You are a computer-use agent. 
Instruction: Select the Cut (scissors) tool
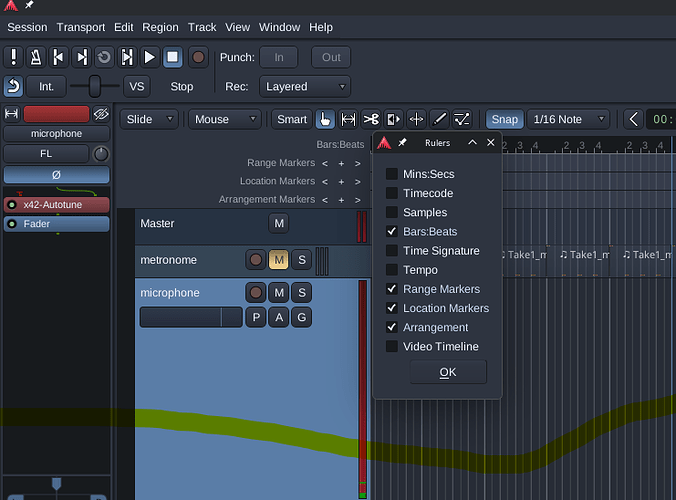tap(371, 119)
